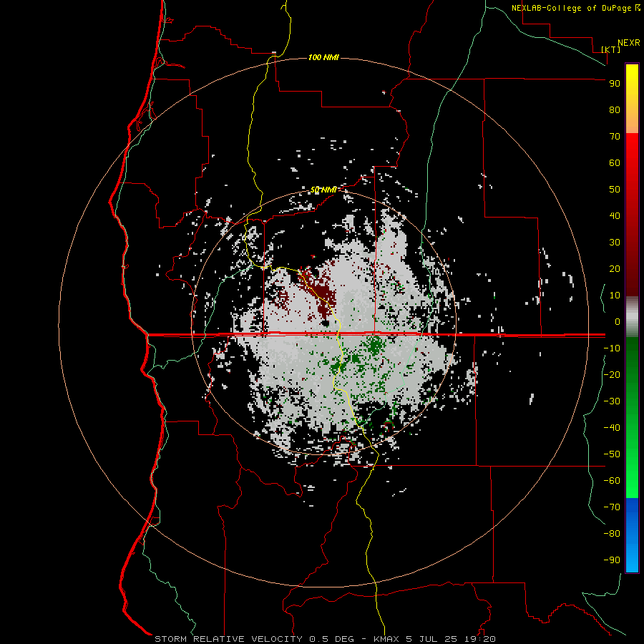The image size is (644, 644).
Task: Click the -10 value on the velocity scale
Action: [612, 348]
